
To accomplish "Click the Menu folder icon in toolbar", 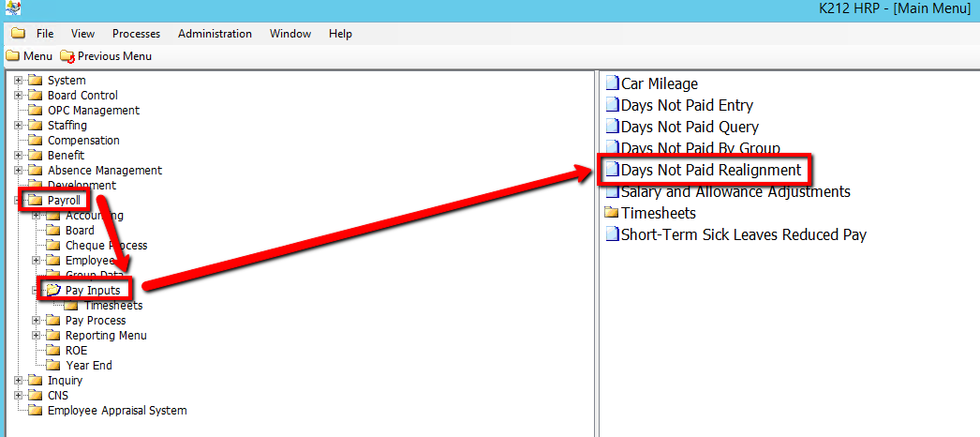I will click(12, 56).
